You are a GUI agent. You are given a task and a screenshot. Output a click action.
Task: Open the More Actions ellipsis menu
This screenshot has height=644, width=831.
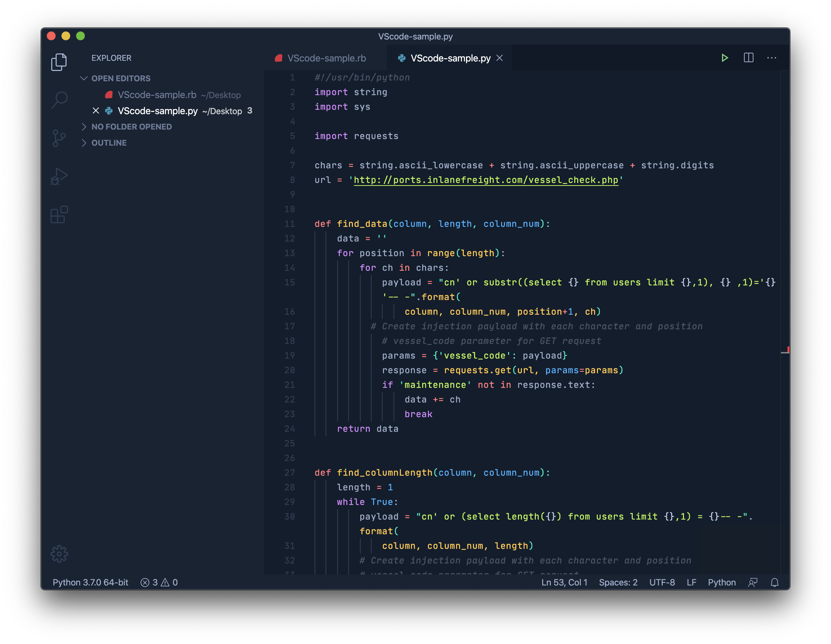pos(772,58)
